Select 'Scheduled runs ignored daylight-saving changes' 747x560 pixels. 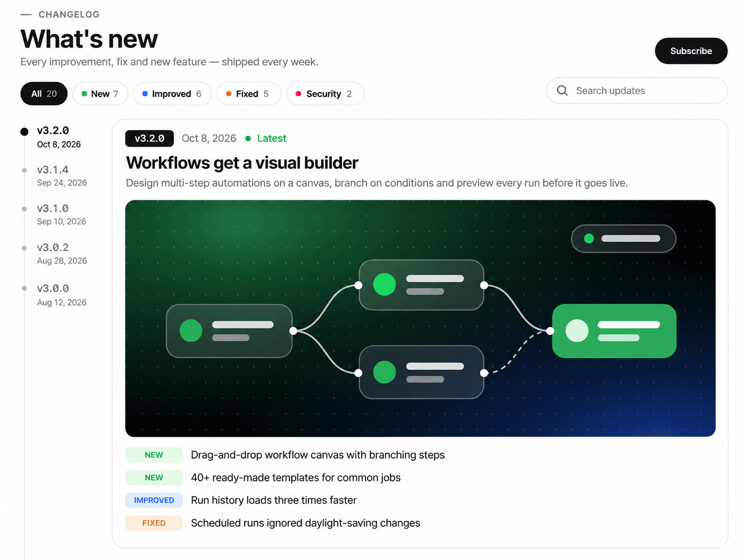coord(305,523)
